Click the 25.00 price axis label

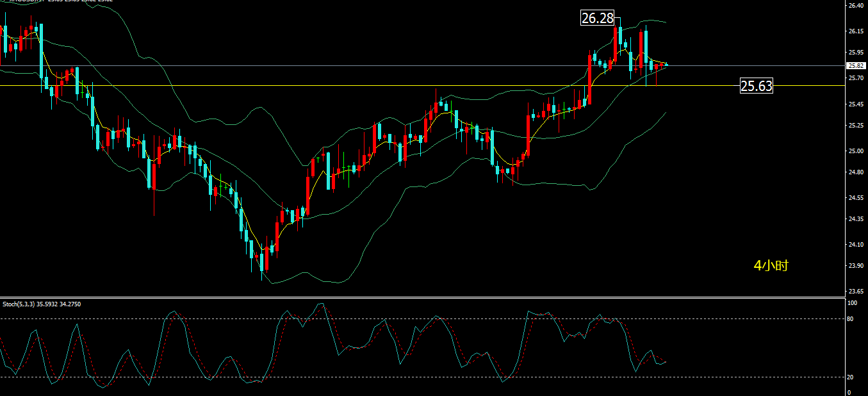pyautogui.click(x=855, y=151)
